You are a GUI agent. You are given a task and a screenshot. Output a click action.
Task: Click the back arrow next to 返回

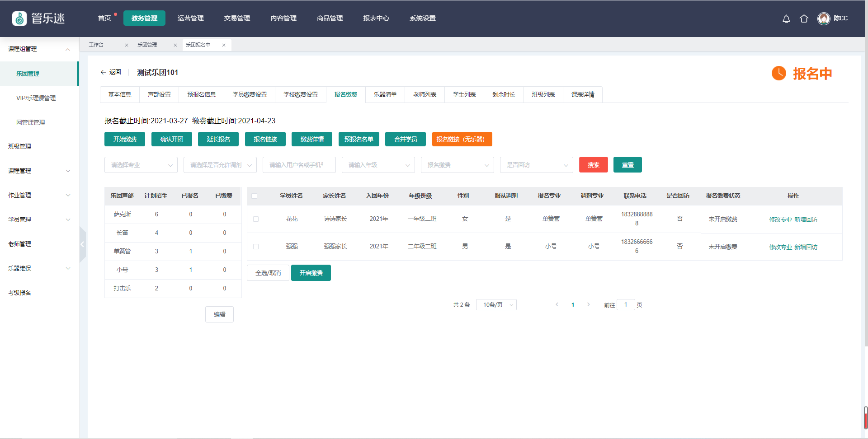103,72
